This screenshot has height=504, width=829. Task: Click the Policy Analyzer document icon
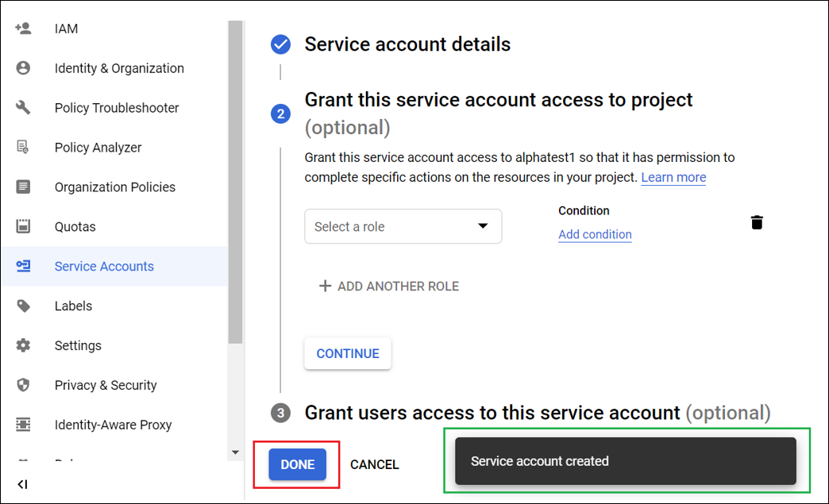(23, 148)
